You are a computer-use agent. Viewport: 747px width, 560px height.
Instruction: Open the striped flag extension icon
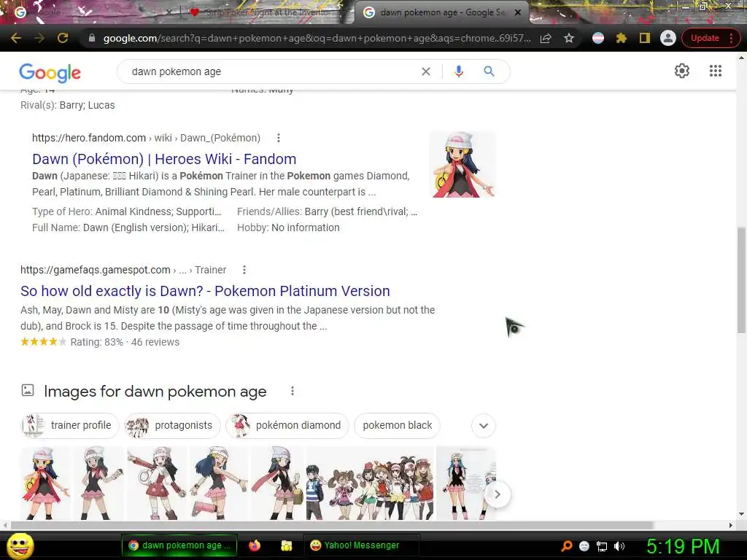click(x=598, y=38)
